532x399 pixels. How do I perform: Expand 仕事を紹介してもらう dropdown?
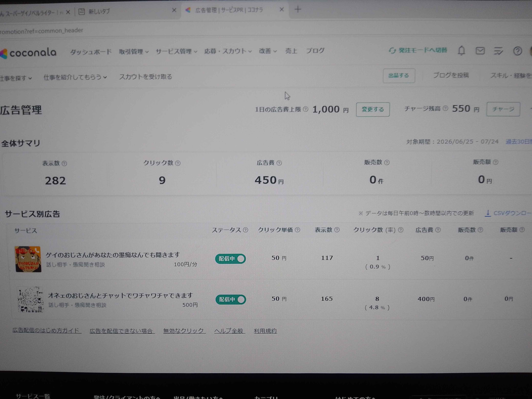click(75, 77)
